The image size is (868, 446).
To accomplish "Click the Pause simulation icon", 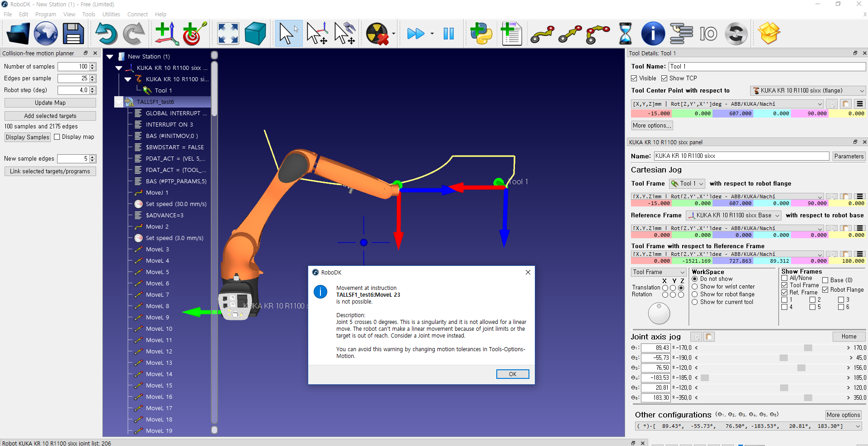I will [x=448, y=34].
